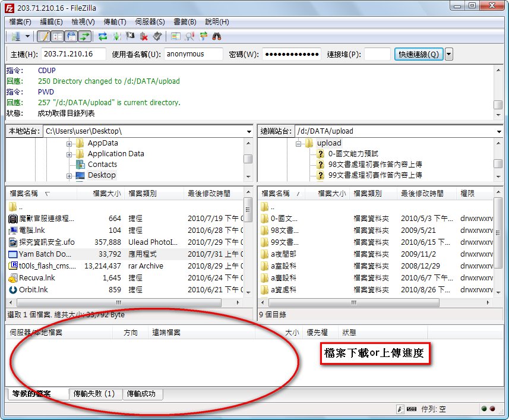509x420 pixels.
Task: Click remote file list horizontal scrollbar
Action: [x=354, y=302]
